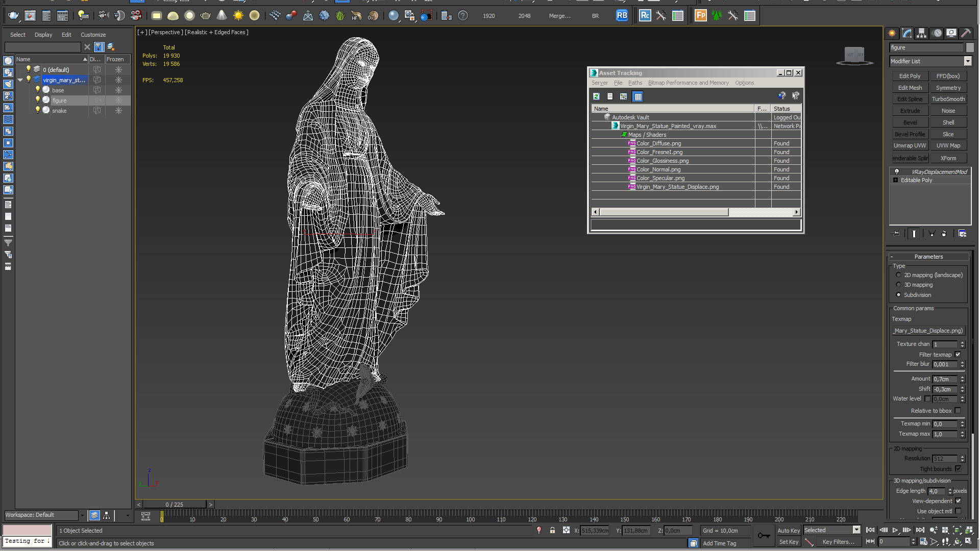Select the Shell modifier icon

pyautogui.click(x=948, y=122)
